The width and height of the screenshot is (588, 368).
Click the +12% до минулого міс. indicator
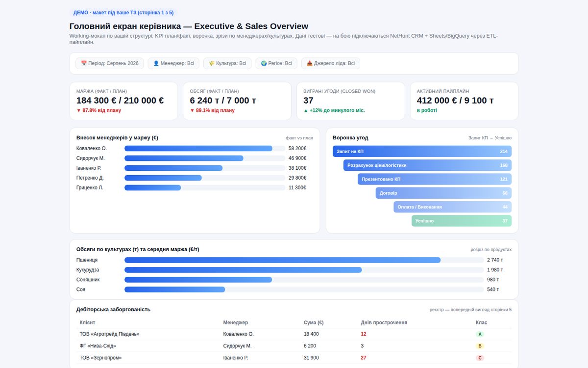click(x=334, y=110)
